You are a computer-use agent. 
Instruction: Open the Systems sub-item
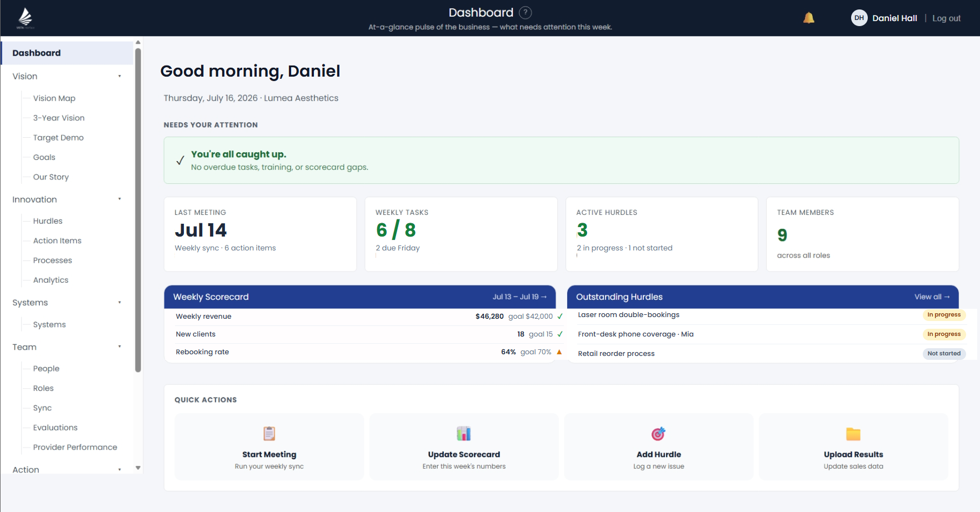(49, 324)
